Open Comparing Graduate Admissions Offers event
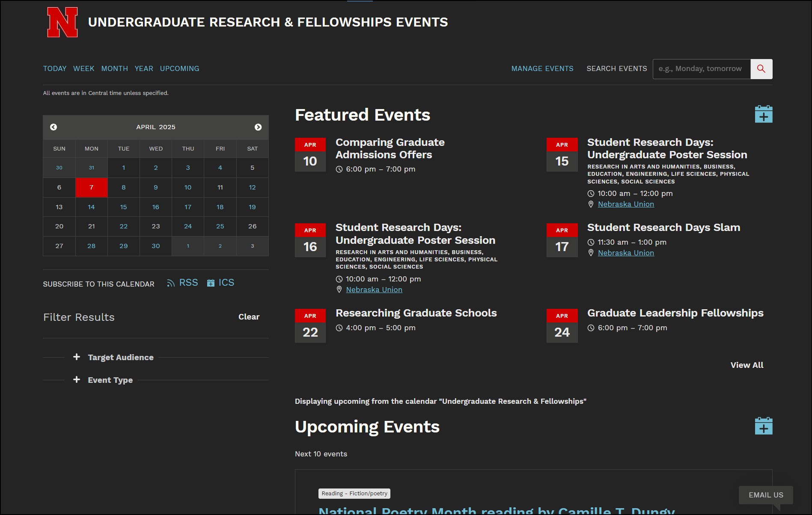The height and width of the screenshot is (515, 812). click(390, 148)
